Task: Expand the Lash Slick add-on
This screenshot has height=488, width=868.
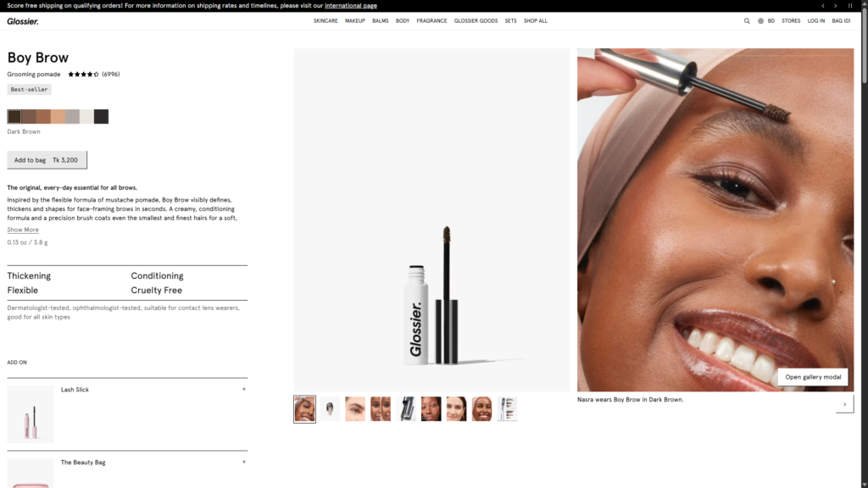Action: point(243,390)
